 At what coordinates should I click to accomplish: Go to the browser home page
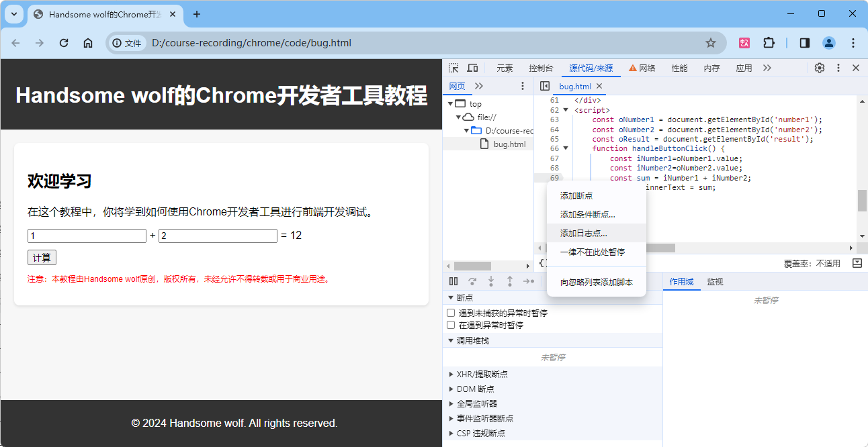tap(88, 43)
